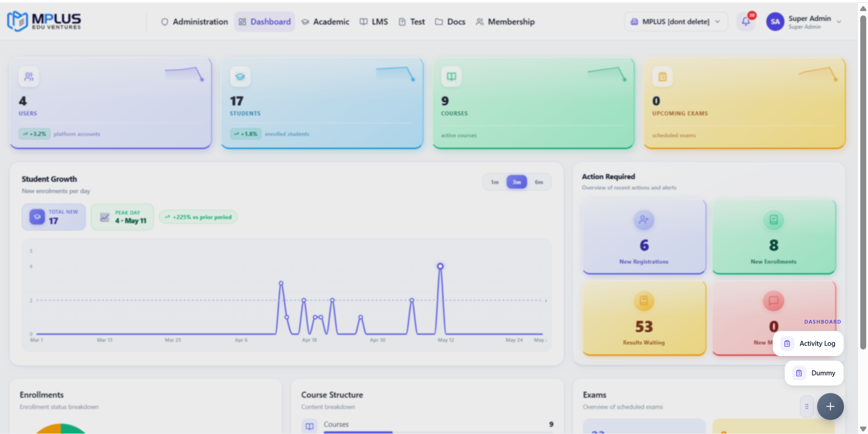Select the 1m time range
The image size is (868, 434).
tap(495, 182)
